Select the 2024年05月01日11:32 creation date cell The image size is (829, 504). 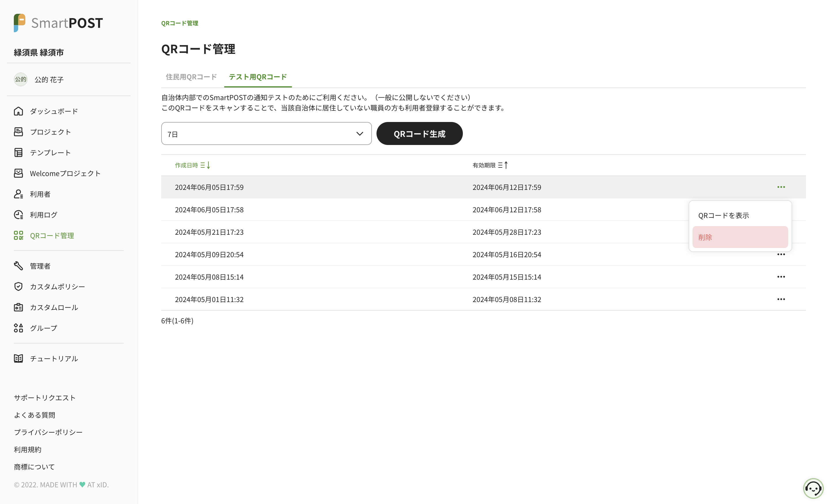(x=209, y=299)
